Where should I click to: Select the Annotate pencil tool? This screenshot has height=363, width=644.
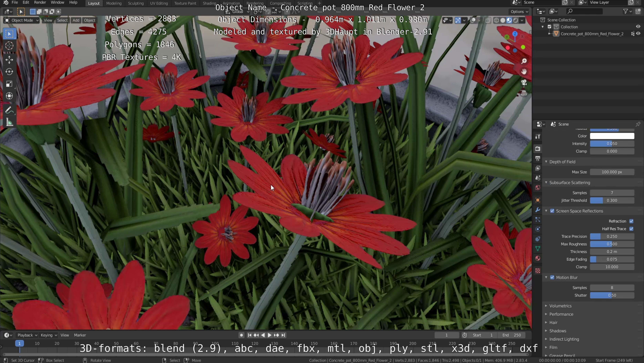tap(9, 110)
